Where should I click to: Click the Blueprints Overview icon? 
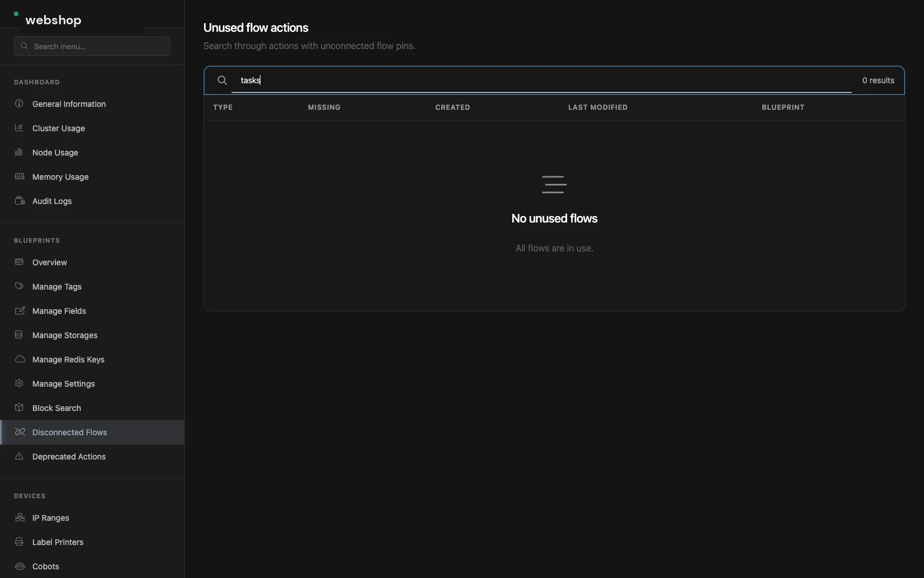tap(19, 262)
